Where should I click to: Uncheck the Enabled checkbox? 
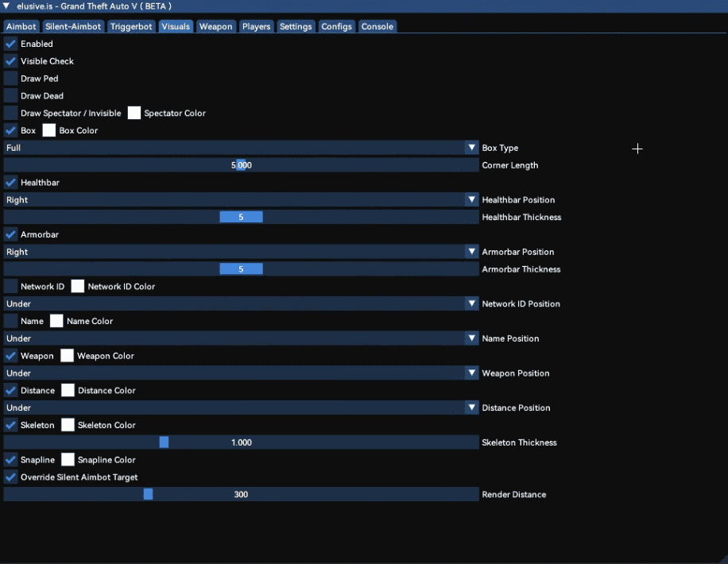(10, 44)
